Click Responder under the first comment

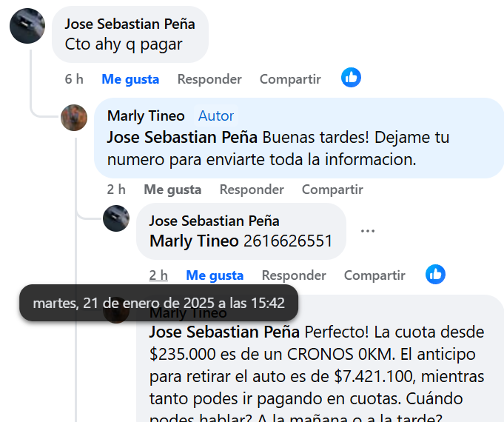click(209, 79)
